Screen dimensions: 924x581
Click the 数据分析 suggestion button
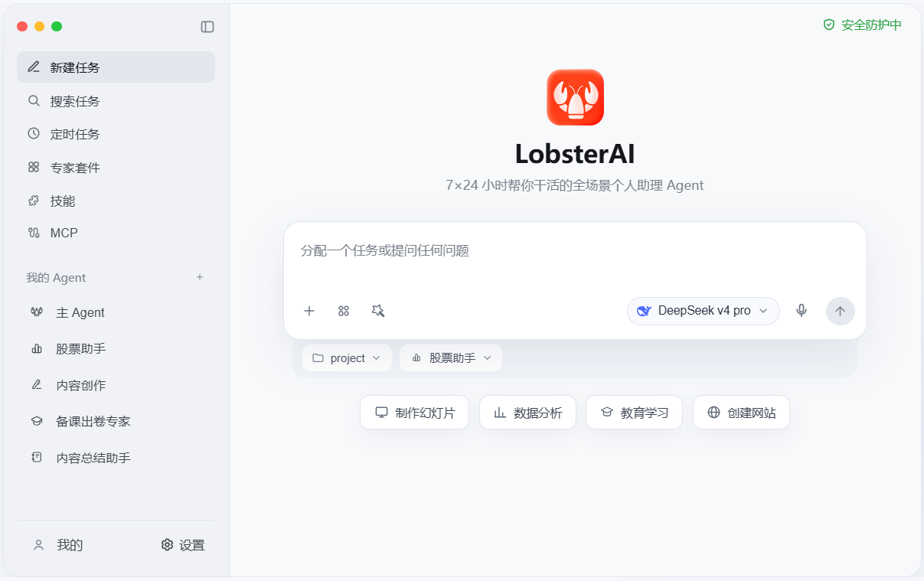click(x=527, y=413)
